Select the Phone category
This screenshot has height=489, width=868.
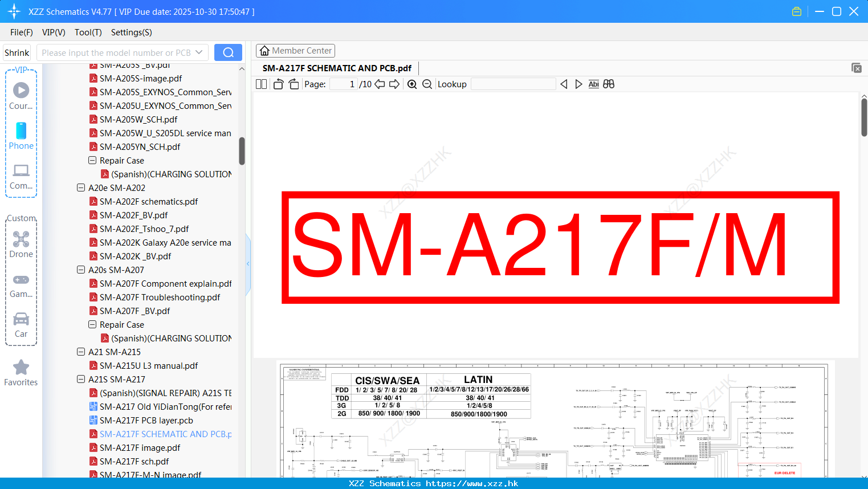21,136
